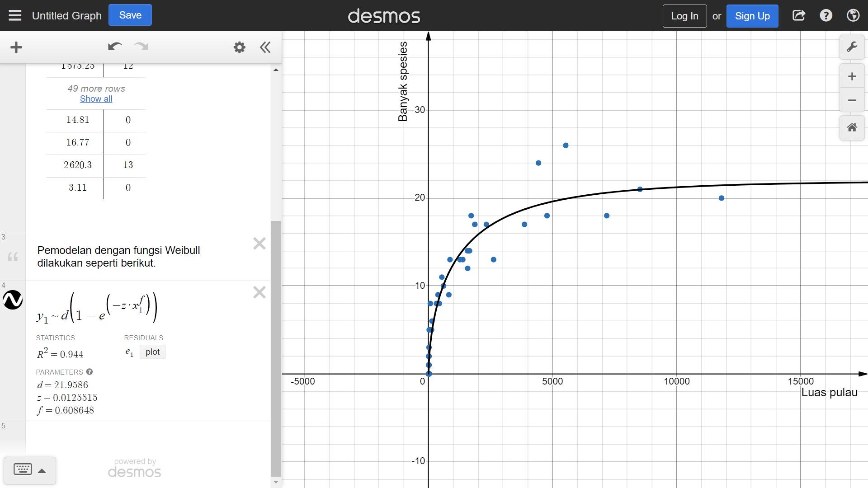The image size is (868, 488).
Task: Open the Share Graph icon
Action: 799,16
